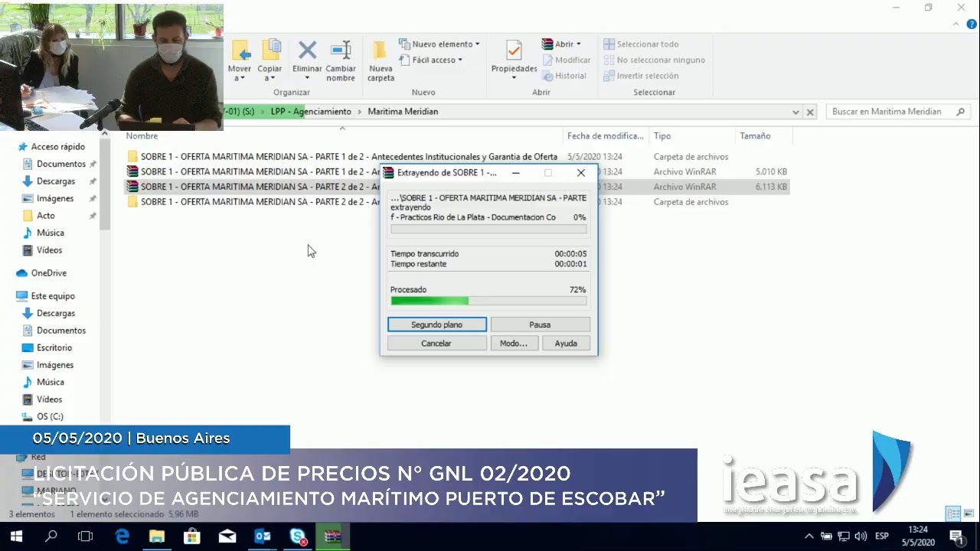
Task: Show hidden system tray icons
Action: pos(809,536)
